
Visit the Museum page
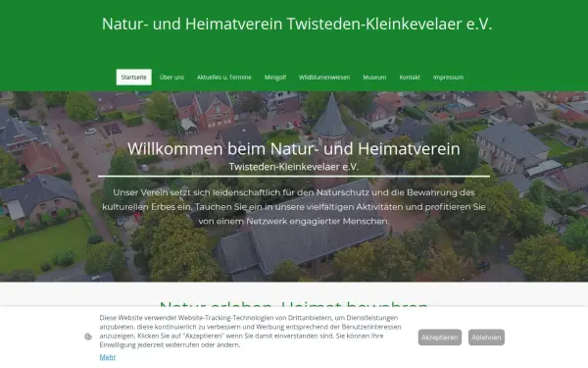click(374, 77)
